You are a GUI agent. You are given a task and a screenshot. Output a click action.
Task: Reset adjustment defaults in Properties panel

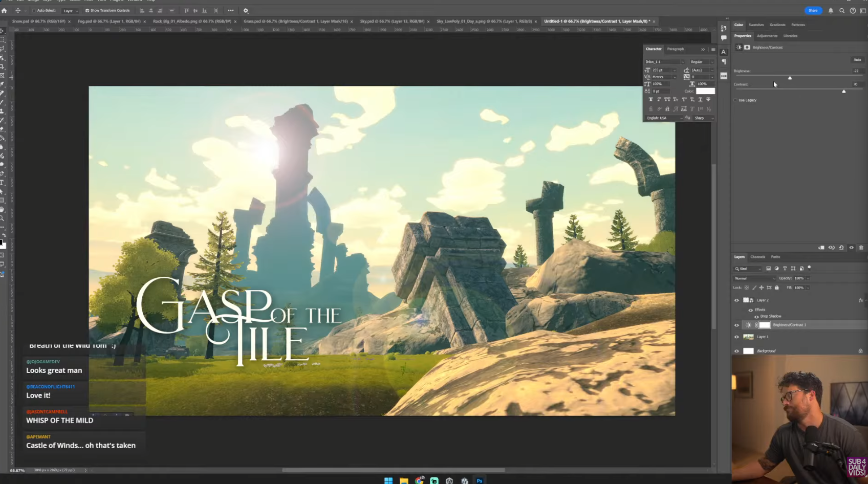click(x=841, y=248)
